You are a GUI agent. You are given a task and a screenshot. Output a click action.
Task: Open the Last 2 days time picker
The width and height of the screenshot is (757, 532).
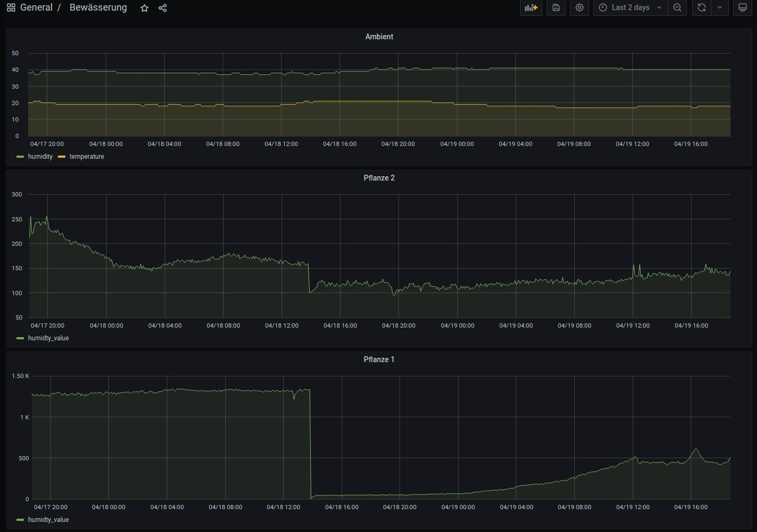click(631, 7)
